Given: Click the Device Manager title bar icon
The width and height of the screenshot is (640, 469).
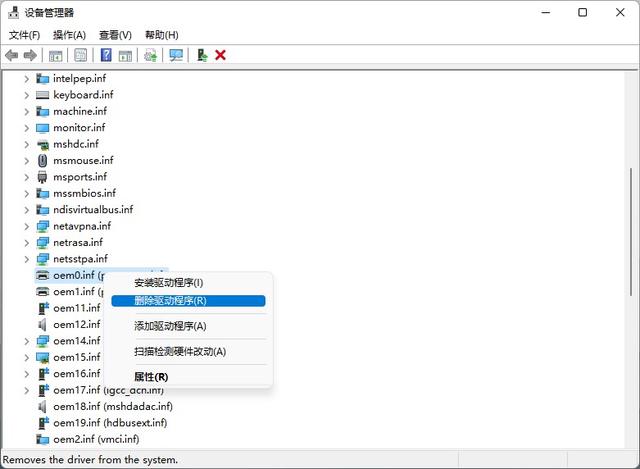Looking at the screenshot, I should tap(13, 13).
